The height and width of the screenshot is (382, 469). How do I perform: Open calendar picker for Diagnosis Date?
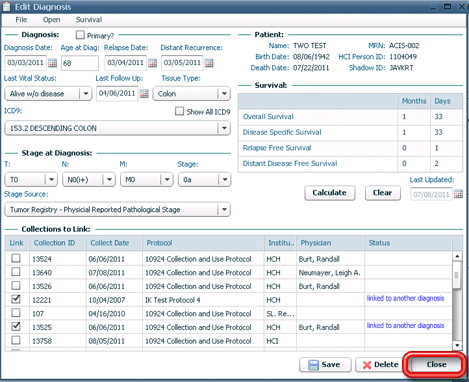click(x=52, y=63)
